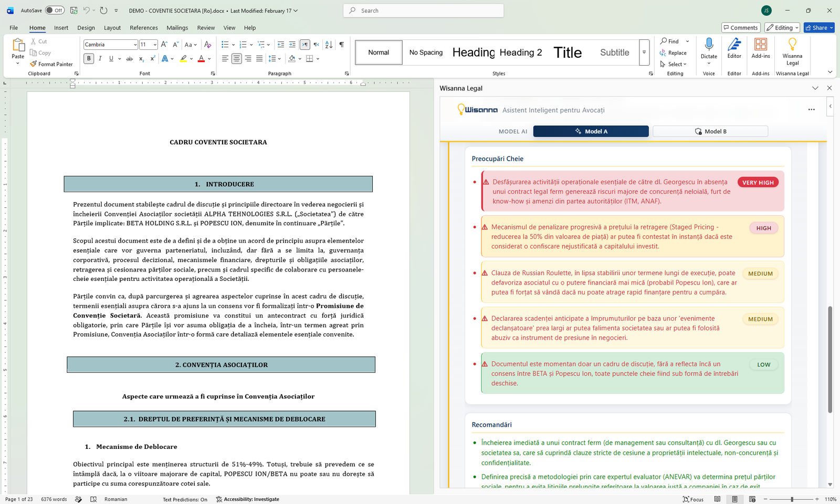This screenshot has height=504, width=840.
Task: Adjust the zoom slider in status bar
Action: [792, 499]
